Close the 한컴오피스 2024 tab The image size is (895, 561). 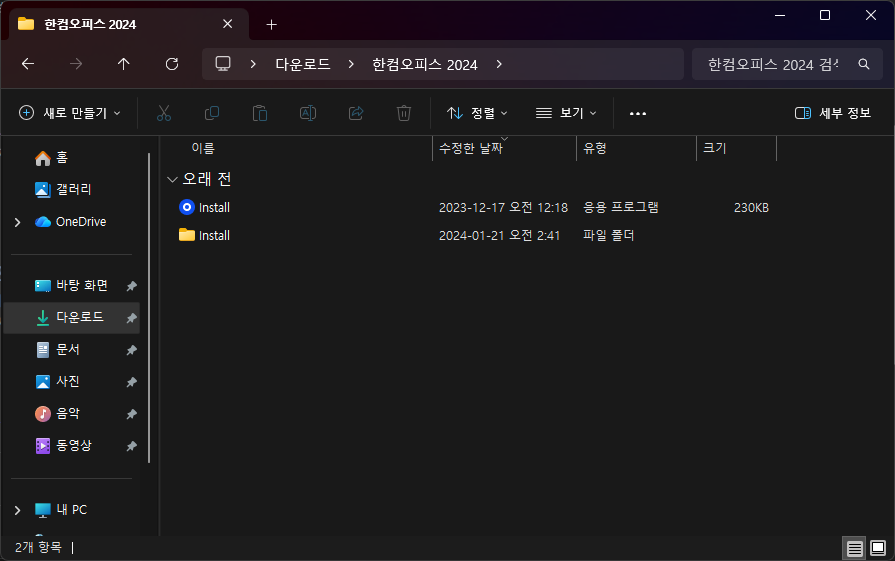(227, 24)
